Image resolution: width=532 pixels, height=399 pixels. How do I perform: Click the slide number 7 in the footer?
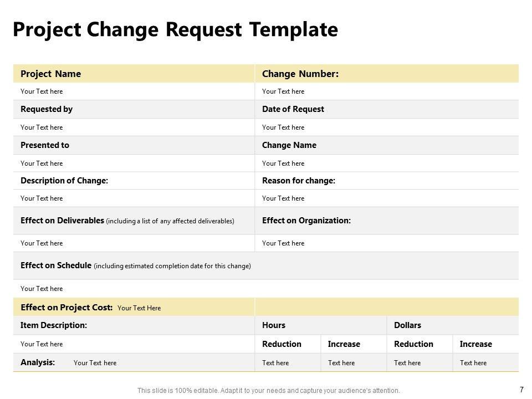(x=521, y=390)
